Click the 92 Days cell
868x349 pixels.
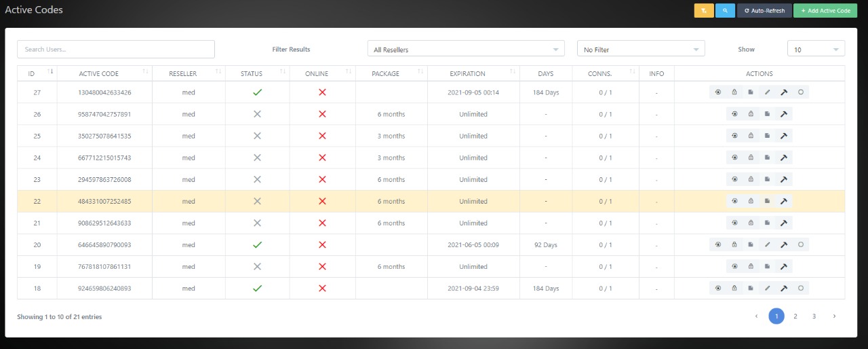pos(546,244)
